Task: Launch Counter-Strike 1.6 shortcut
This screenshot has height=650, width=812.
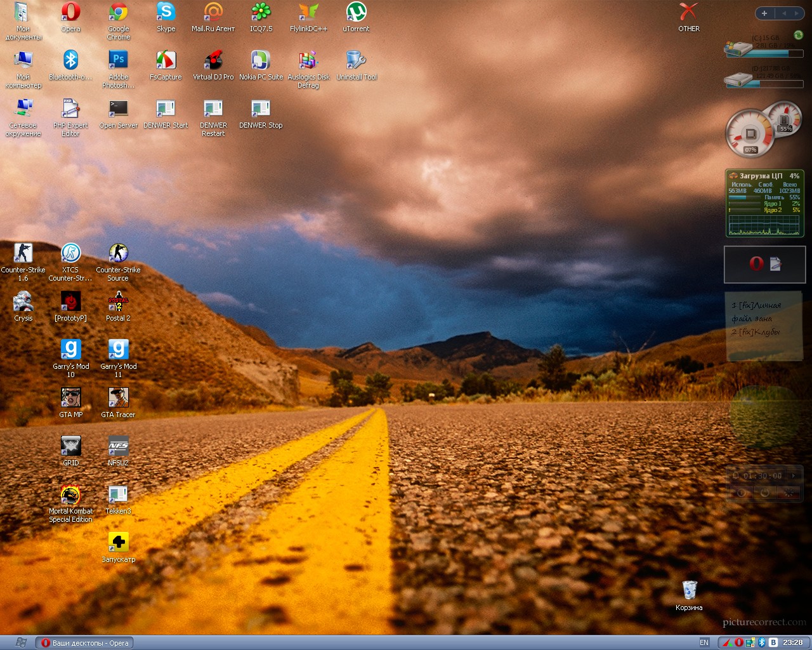Action: 23,254
